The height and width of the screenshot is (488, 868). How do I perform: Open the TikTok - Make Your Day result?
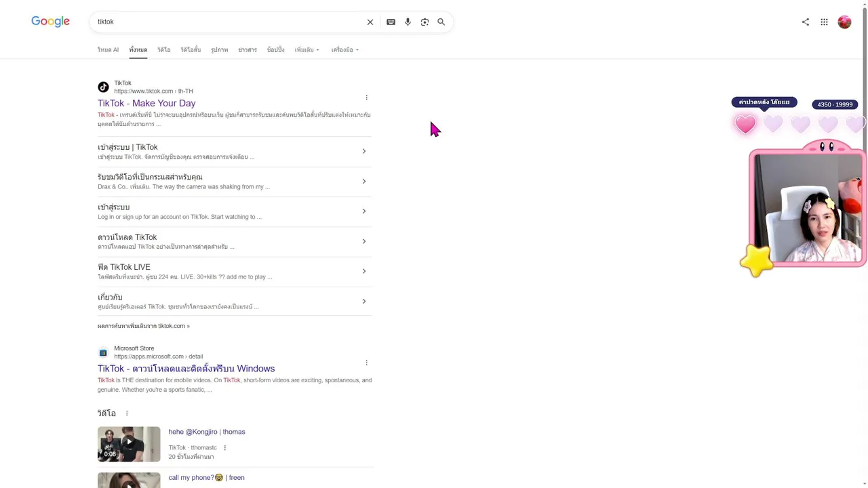(146, 103)
